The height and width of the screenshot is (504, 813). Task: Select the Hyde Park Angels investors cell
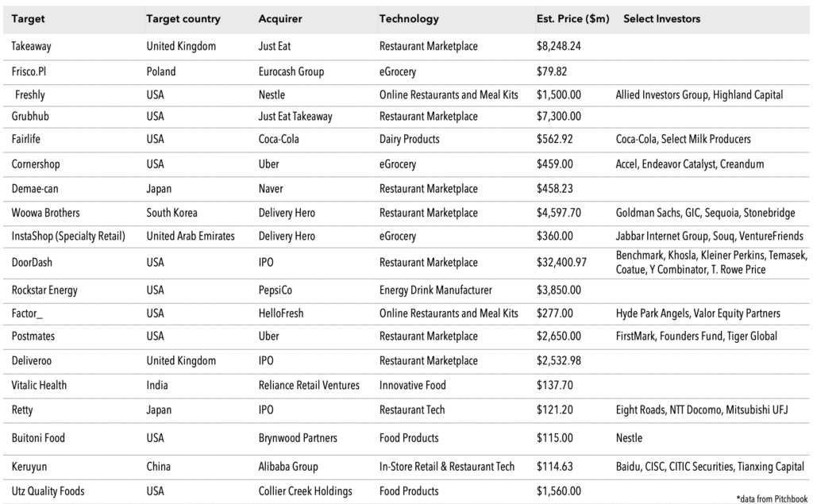698,314
